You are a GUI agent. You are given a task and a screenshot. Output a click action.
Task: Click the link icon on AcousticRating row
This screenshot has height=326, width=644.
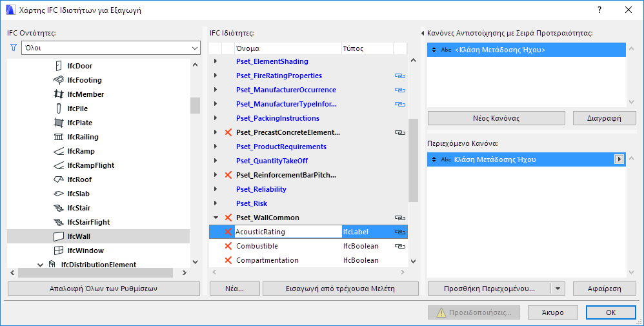click(399, 232)
